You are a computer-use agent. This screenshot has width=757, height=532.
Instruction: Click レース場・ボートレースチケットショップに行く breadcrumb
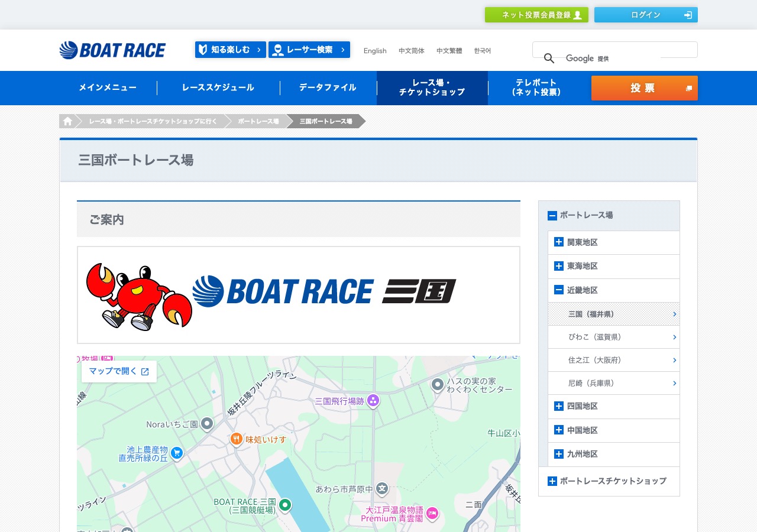coord(153,121)
